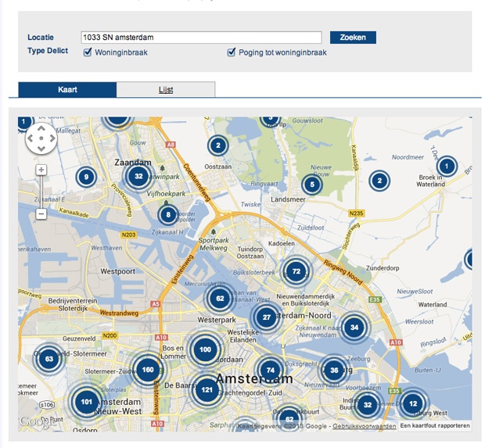Image resolution: width=485 pixels, height=448 pixels.
Task: Click the cluster marker labeled 9
Action: pyautogui.click(x=86, y=177)
